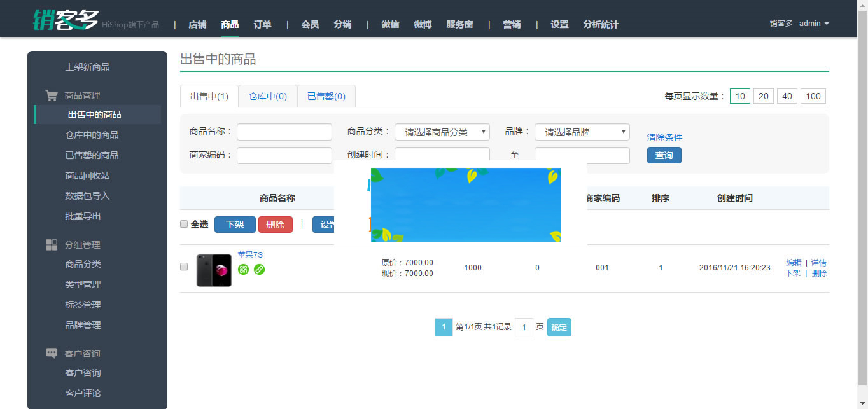Open the QR code icon for 苹果7S
868x409 pixels.
[x=244, y=269]
